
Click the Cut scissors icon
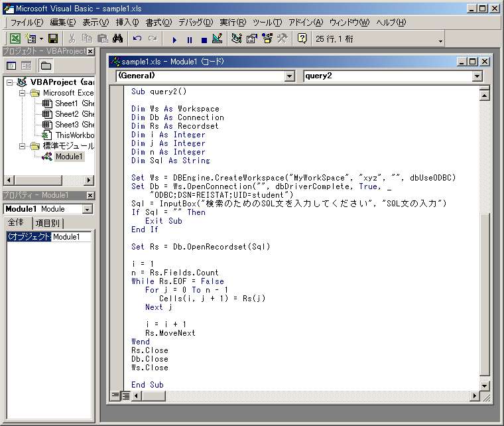[x=72, y=39]
